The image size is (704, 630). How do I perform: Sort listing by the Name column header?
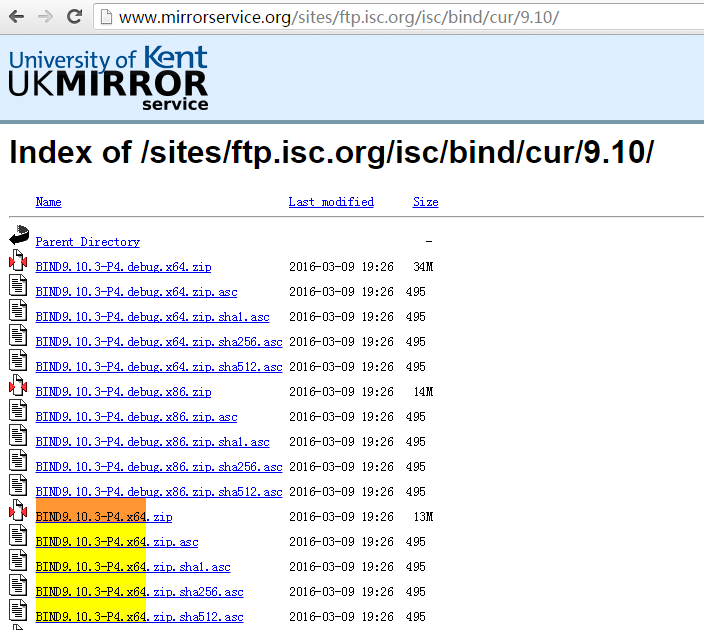coord(48,202)
